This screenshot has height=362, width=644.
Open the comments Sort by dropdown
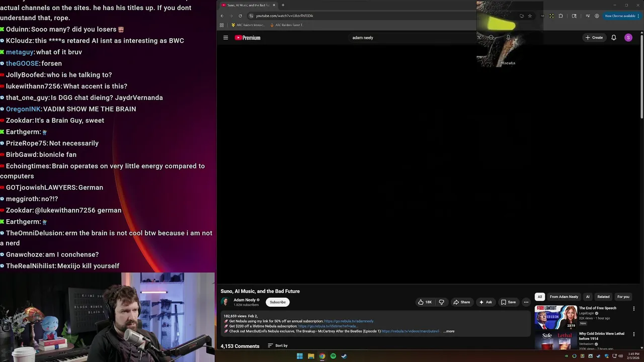(278, 346)
